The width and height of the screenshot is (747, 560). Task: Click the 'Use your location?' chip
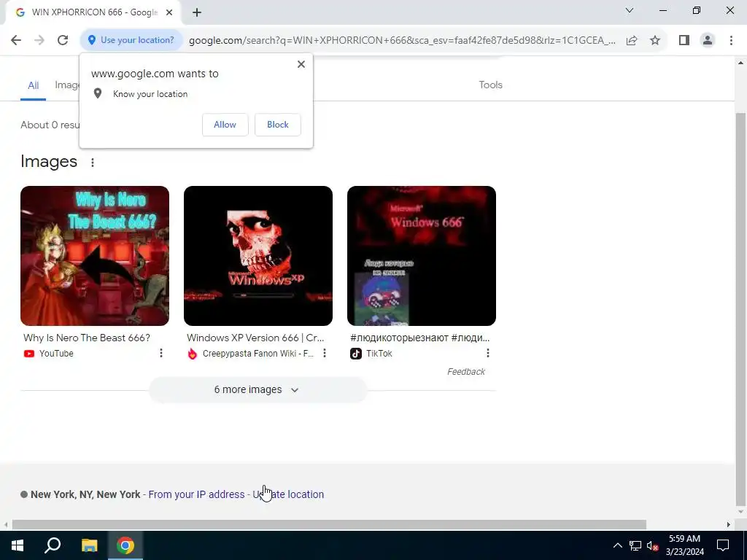131,40
